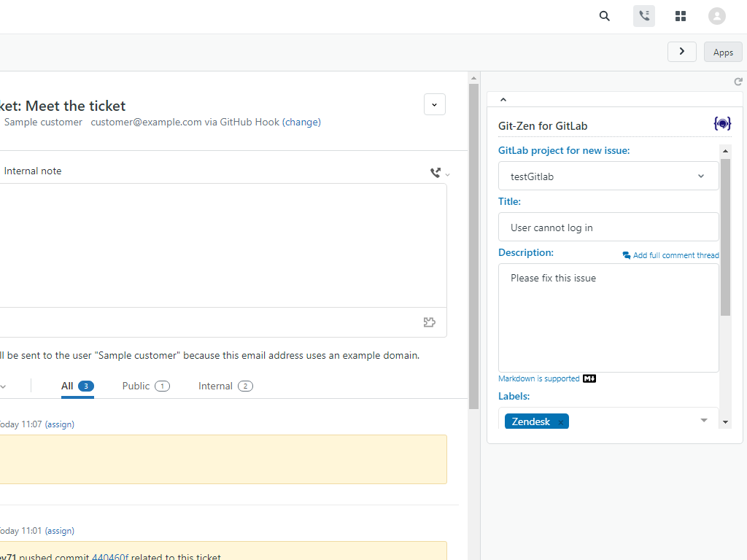Remove the Zendesk label tag
Image resolution: width=747 pixels, height=560 pixels.
click(x=560, y=422)
